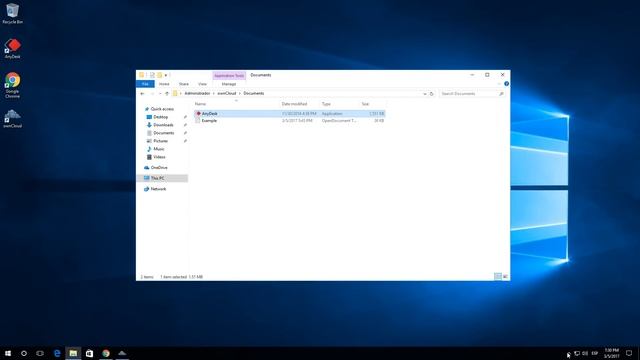Open the Recycle Bin desktop icon
640x360 pixels.
(12, 13)
